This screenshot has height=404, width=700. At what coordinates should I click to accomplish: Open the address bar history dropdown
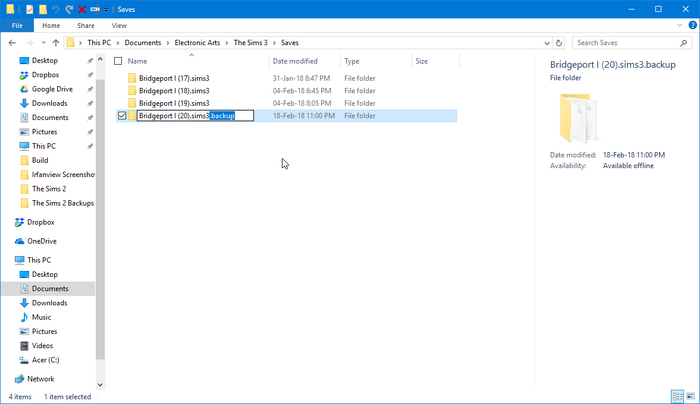(x=547, y=43)
